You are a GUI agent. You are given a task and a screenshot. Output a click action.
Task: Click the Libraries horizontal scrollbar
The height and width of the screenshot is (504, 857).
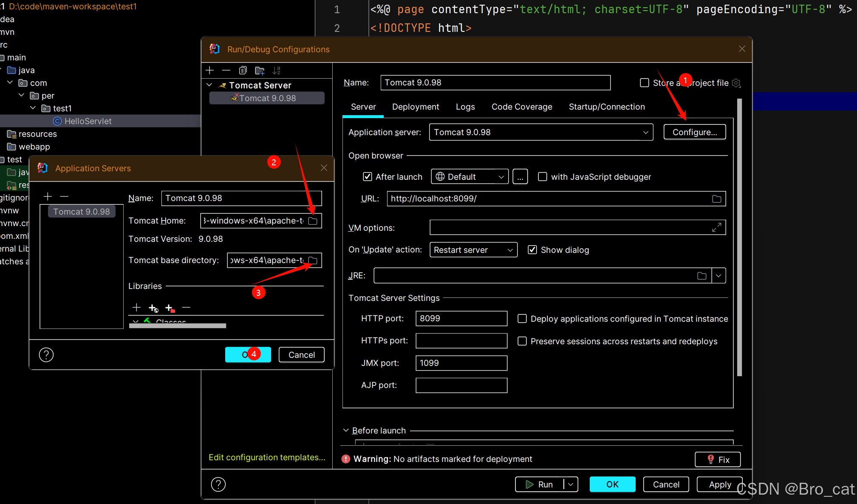[178, 326]
